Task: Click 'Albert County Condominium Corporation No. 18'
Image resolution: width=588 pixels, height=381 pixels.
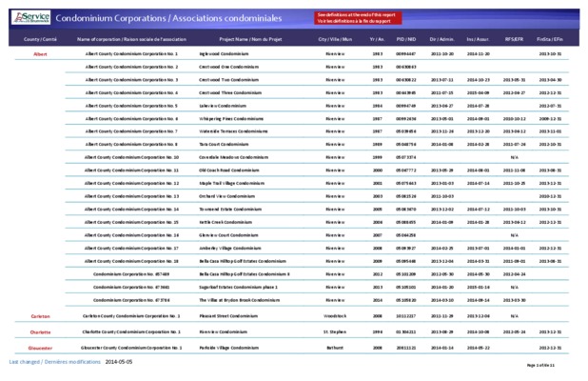Action: pyautogui.click(x=131, y=261)
